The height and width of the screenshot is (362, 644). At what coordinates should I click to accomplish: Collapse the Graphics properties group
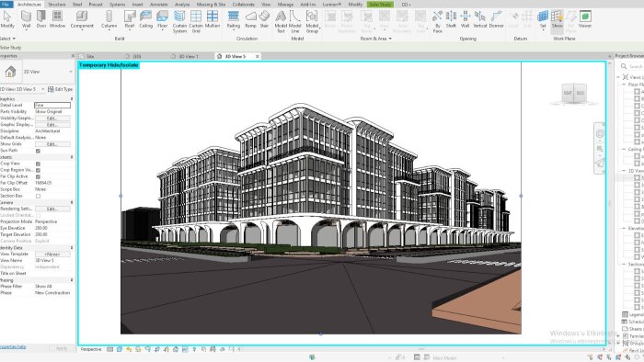click(72, 99)
